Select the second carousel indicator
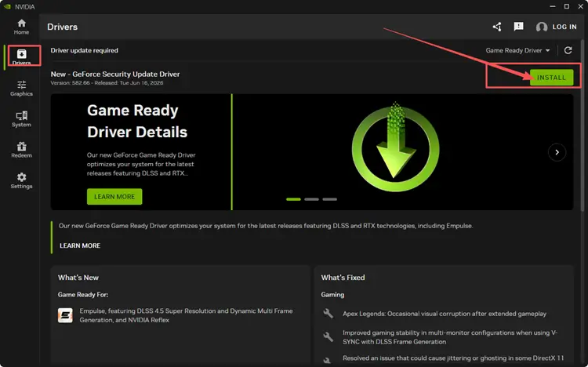Viewport: 588px width, 367px height. pos(311,199)
